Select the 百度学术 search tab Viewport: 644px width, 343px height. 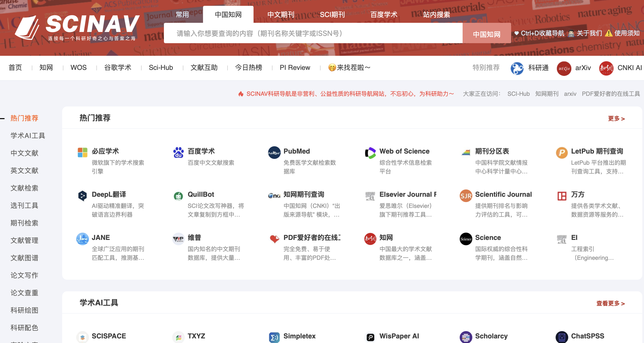click(383, 15)
